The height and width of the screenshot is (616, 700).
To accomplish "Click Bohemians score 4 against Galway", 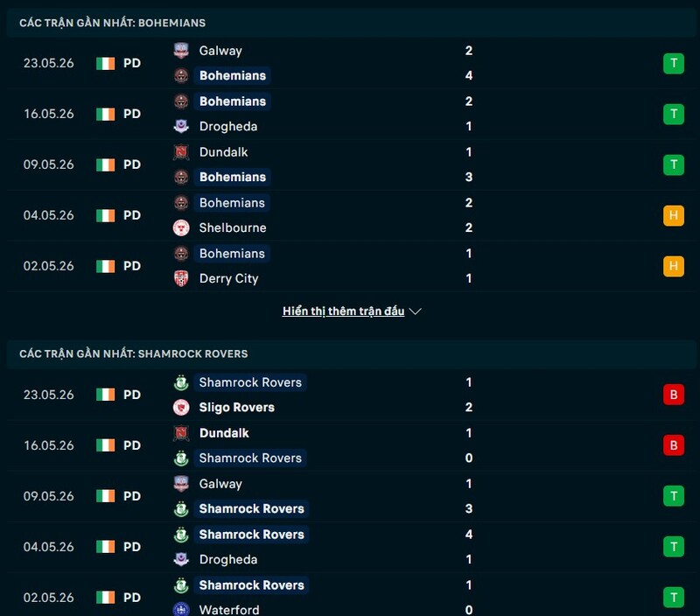I will click(469, 75).
